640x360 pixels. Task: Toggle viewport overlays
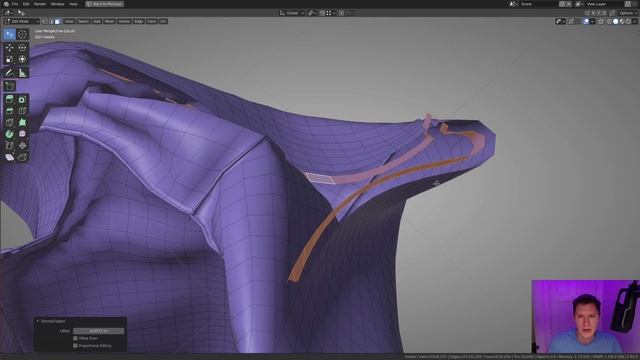coord(586,21)
